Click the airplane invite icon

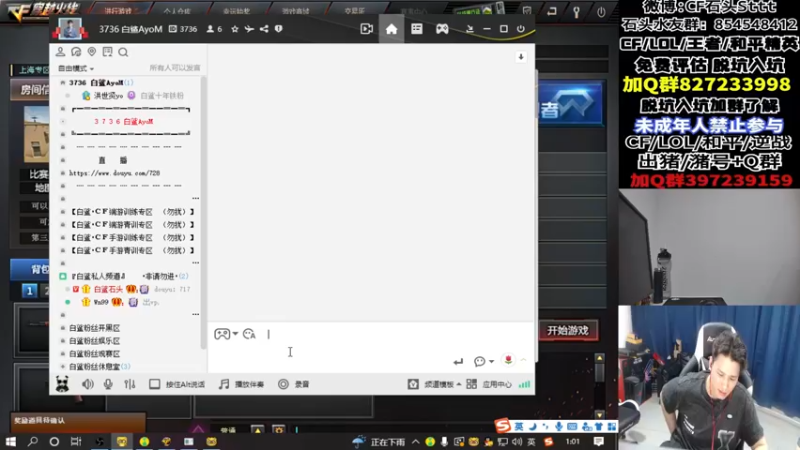click(249, 29)
